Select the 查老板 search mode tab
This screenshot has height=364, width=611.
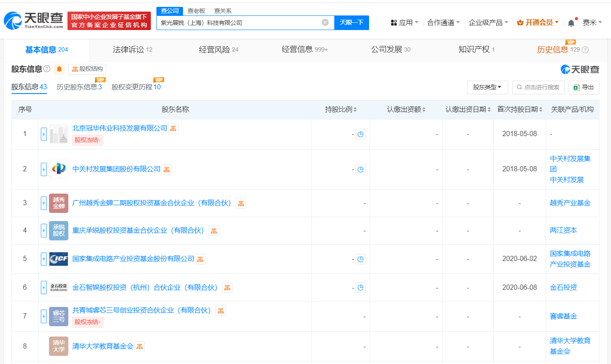click(x=196, y=11)
